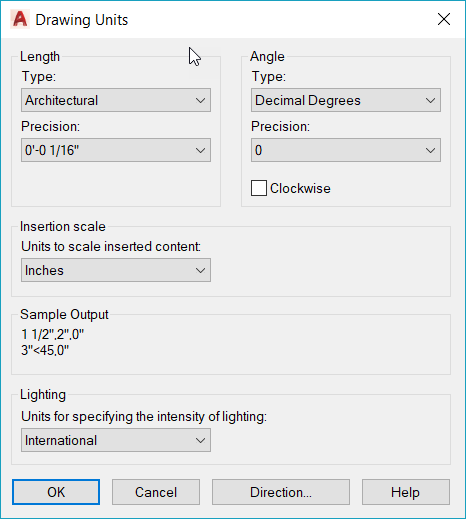
Task: Open the Angle Precision combo box showing 0
Action: pos(346,150)
